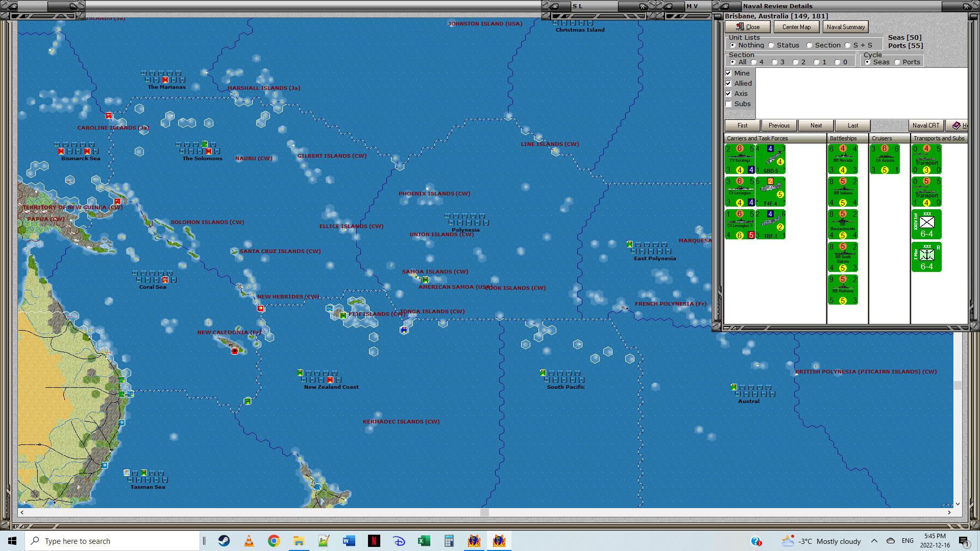The height and width of the screenshot is (551, 980).
Task: Roll up the M V window
Action: [669, 6]
